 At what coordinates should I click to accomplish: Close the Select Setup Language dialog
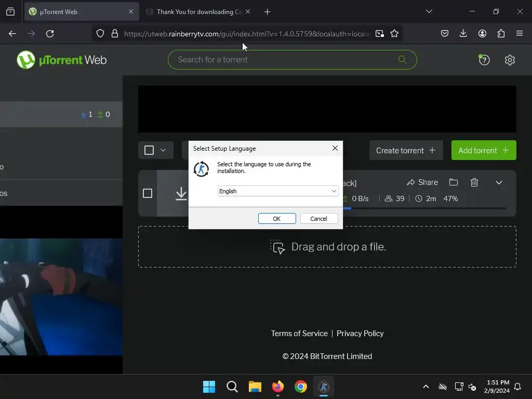335,148
